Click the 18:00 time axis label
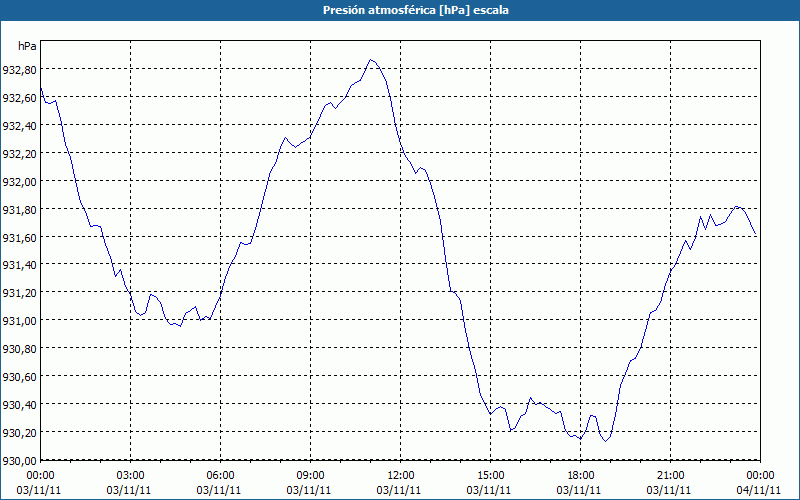Viewport: 800px width, 500px height. [x=580, y=476]
